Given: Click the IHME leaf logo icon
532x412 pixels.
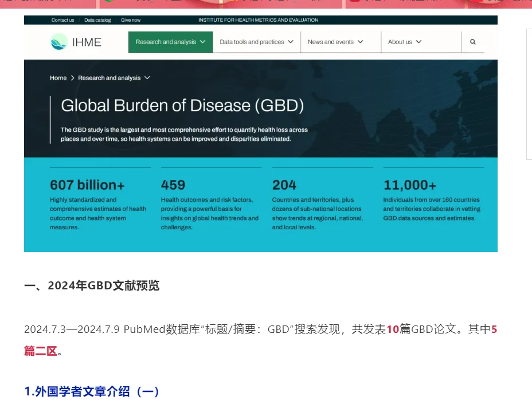Looking at the screenshot, I should tap(59, 42).
